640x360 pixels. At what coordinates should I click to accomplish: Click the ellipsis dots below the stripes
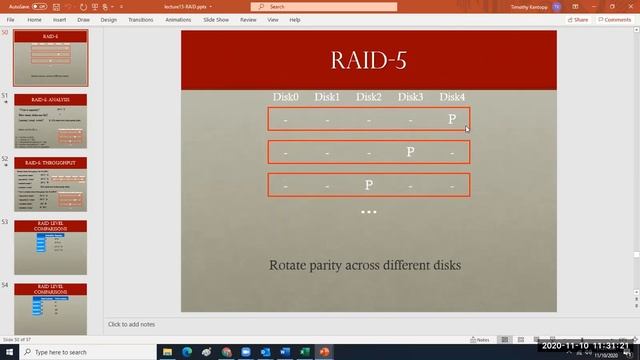369,212
